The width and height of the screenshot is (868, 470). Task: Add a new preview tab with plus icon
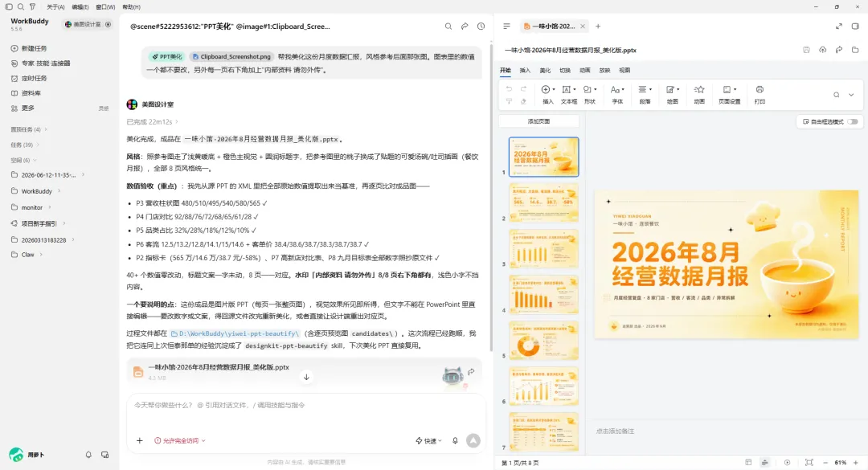(598, 26)
